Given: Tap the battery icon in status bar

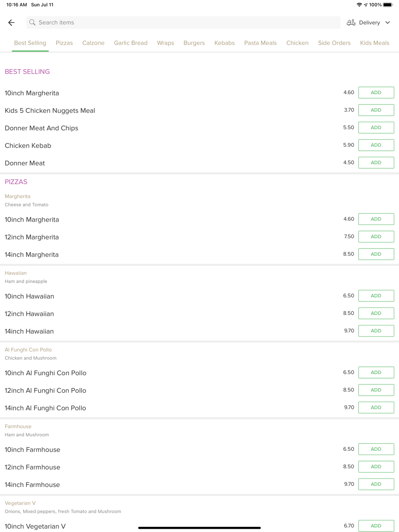Looking at the screenshot, I should pos(388,5).
